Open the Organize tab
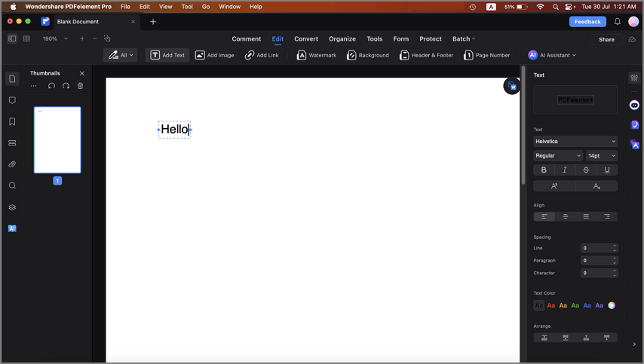Viewport: 644px width, 364px height. (x=342, y=39)
